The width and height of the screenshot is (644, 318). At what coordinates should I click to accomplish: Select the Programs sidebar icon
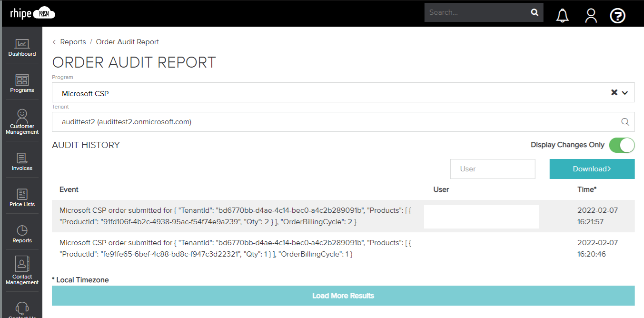click(x=22, y=83)
